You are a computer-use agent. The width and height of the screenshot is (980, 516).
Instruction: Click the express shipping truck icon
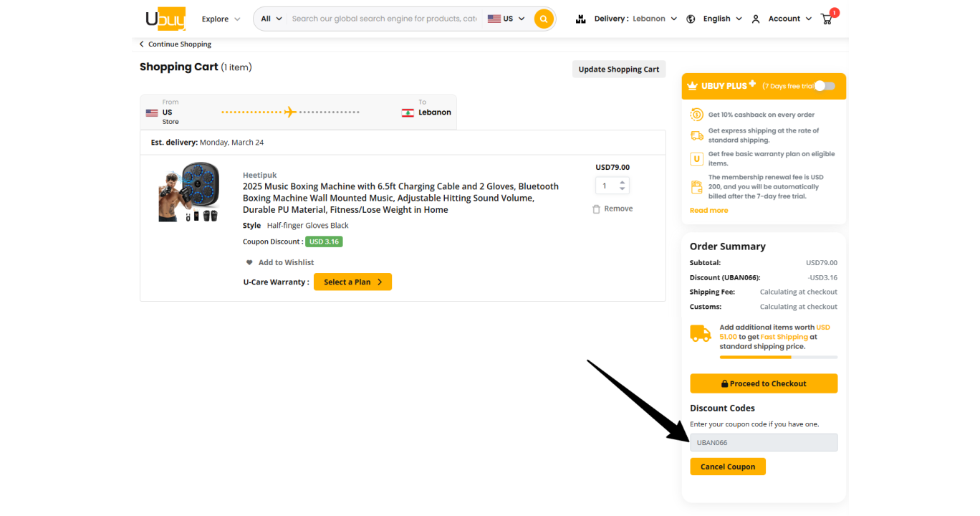click(x=696, y=135)
